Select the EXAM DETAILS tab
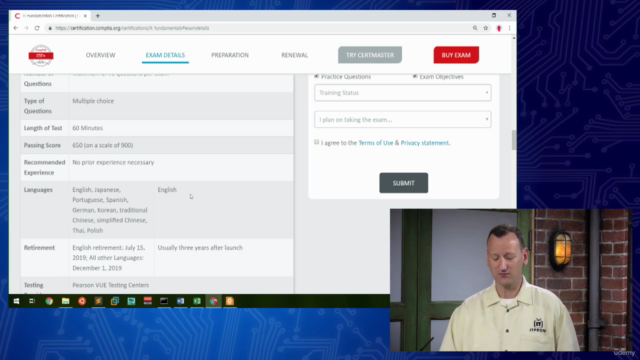Screen dimensions: 640x360 pos(165,55)
